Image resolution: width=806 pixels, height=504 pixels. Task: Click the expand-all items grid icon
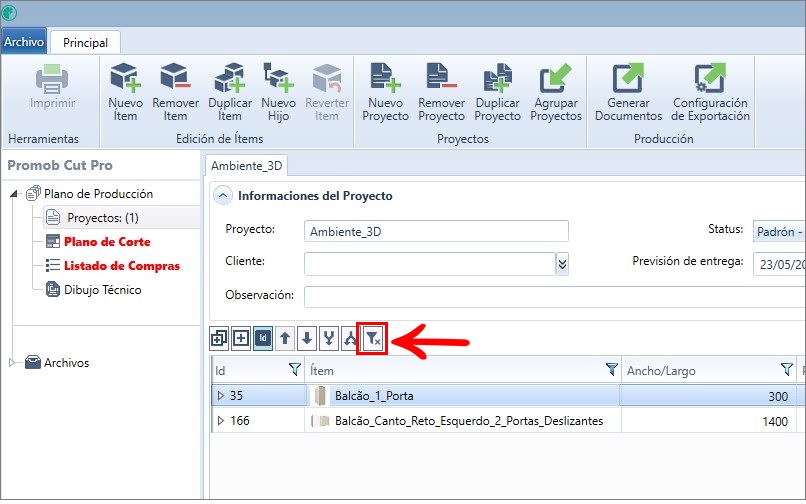pyautogui.click(x=219, y=338)
